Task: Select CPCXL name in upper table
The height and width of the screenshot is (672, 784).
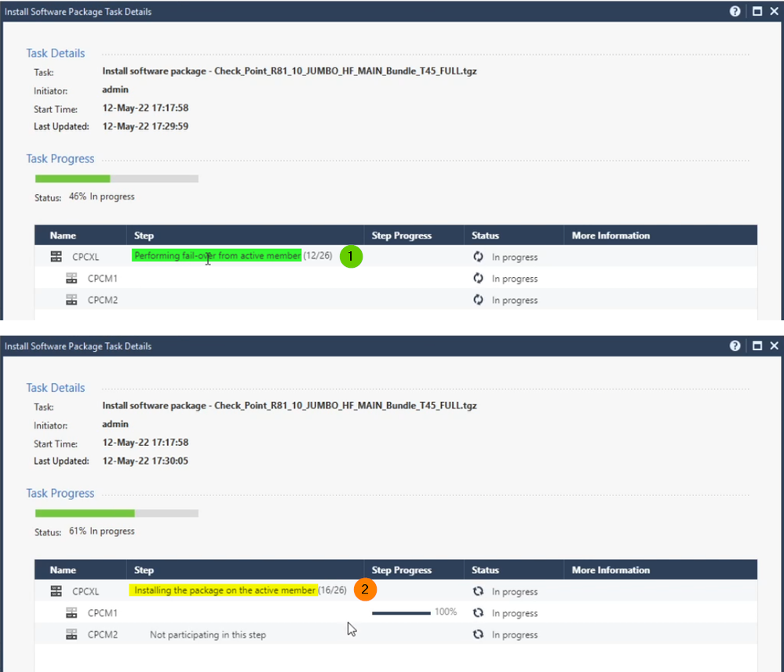Action: pos(86,257)
